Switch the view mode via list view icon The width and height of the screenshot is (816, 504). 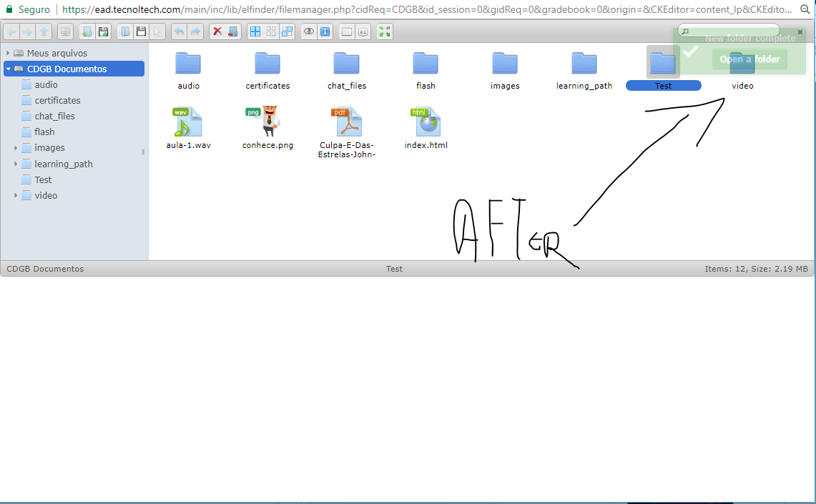tap(347, 31)
